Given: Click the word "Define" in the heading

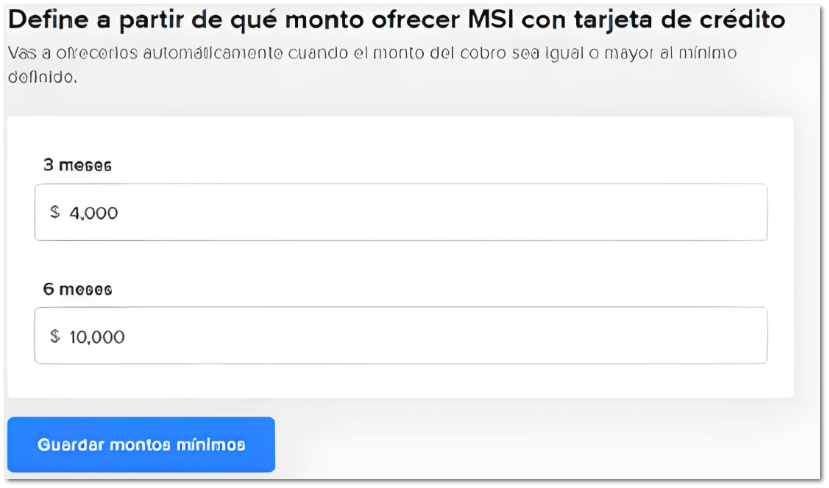Looking at the screenshot, I should point(44,20).
